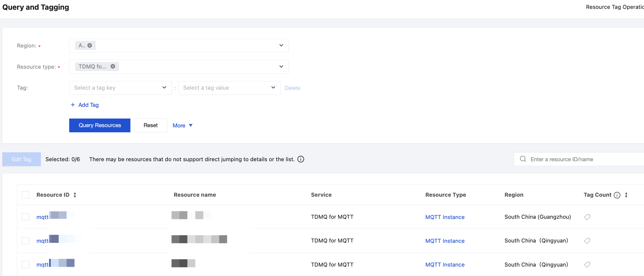Screen dimensions: 644x276
Task: Select the second row's checkbox
Action: click(x=25, y=241)
